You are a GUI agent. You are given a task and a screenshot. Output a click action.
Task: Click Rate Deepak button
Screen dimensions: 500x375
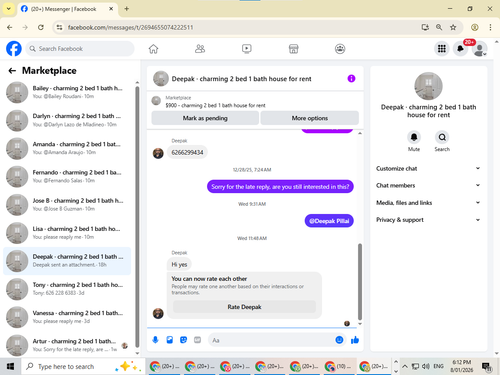pos(244,307)
